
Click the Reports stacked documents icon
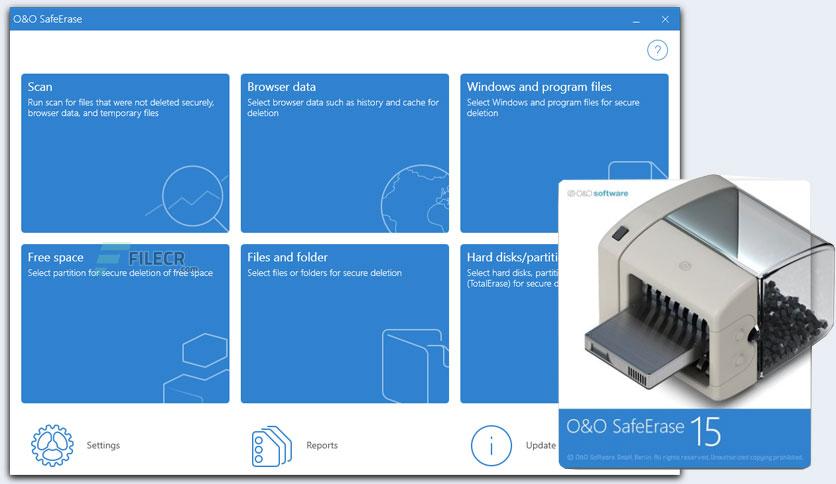(271, 446)
